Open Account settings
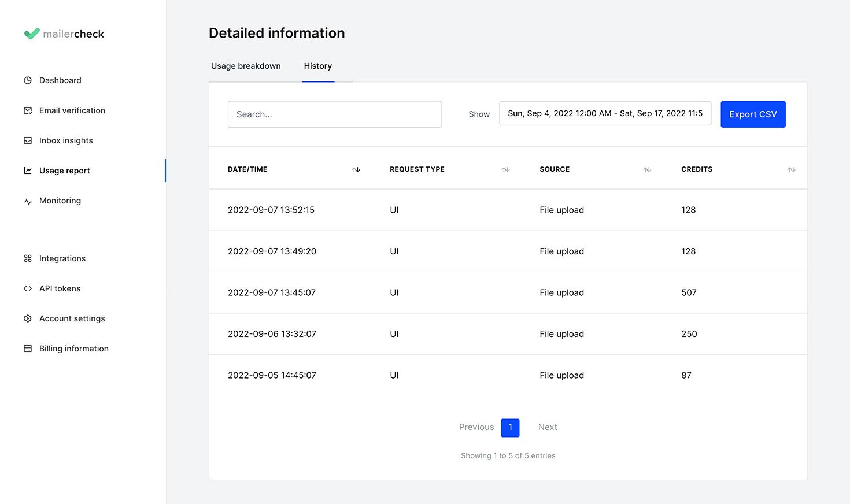 pos(72,318)
